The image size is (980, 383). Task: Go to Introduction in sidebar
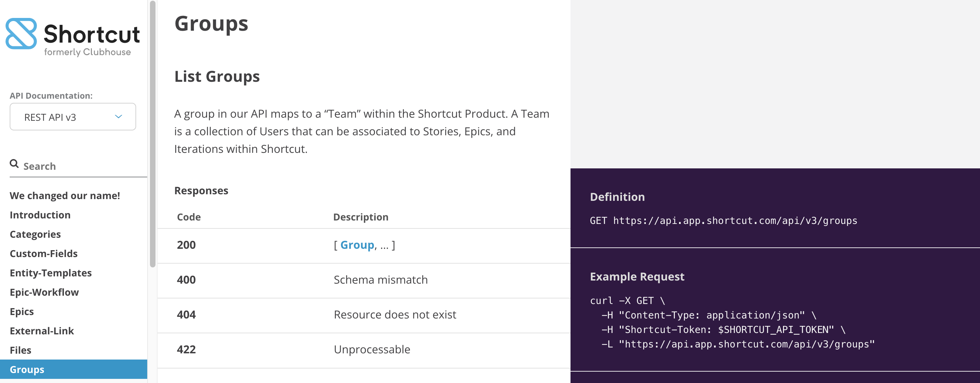[40, 215]
